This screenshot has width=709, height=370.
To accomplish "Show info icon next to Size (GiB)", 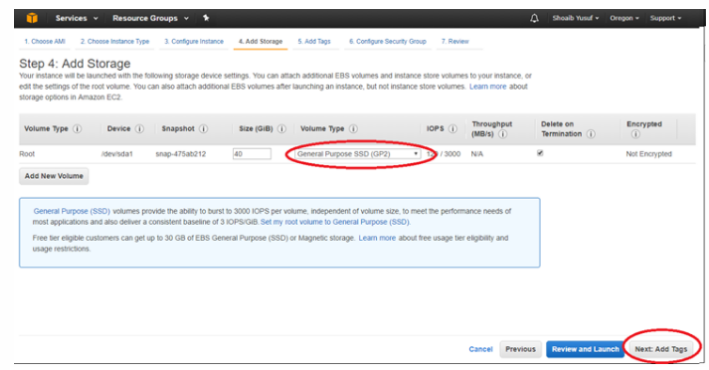I will click(281, 129).
